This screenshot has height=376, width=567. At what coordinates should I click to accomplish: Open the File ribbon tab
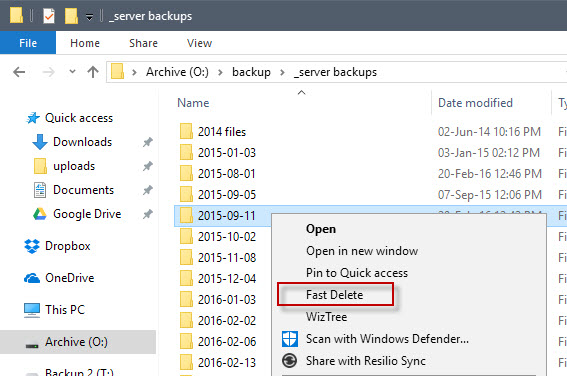[28, 43]
